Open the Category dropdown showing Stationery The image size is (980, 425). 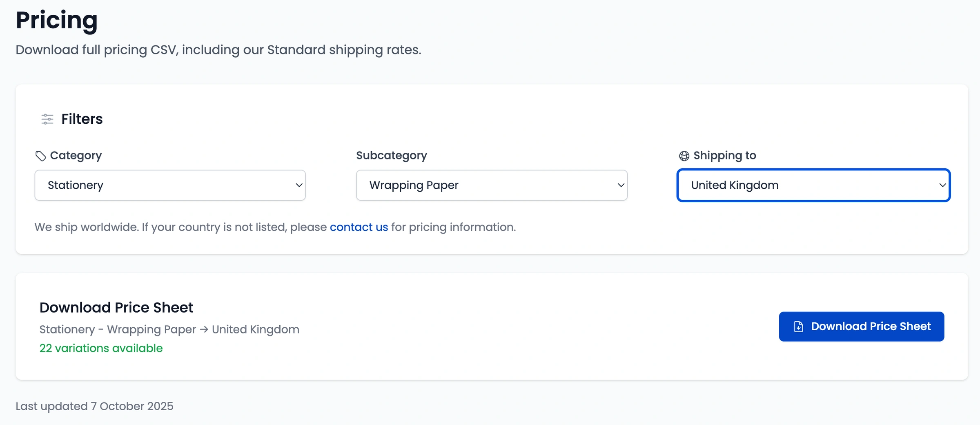coord(170,185)
